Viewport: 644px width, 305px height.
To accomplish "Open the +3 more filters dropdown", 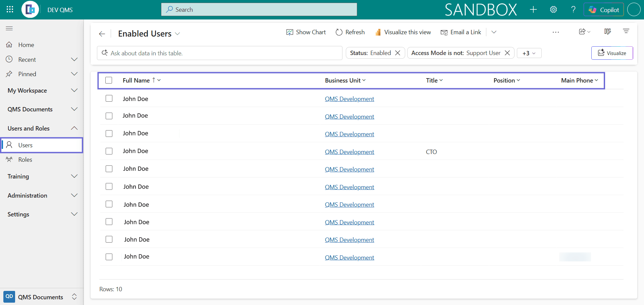I will (529, 53).
